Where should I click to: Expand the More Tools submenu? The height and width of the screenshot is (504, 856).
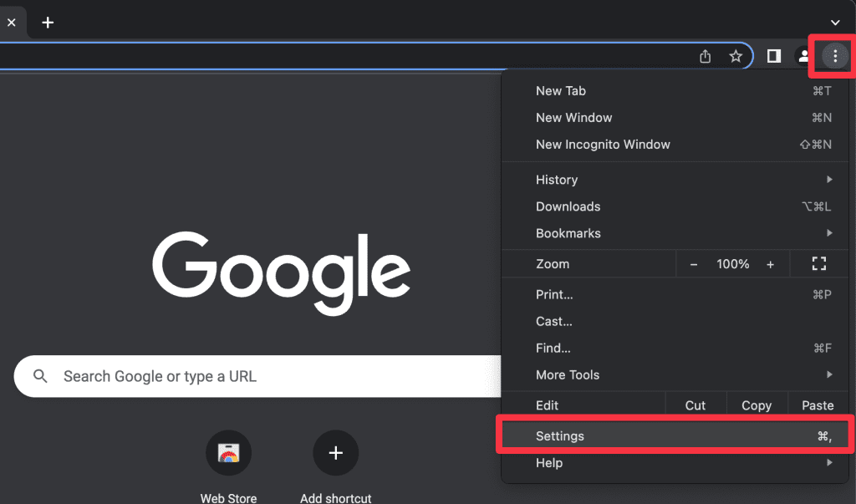[x=675, y=374]
